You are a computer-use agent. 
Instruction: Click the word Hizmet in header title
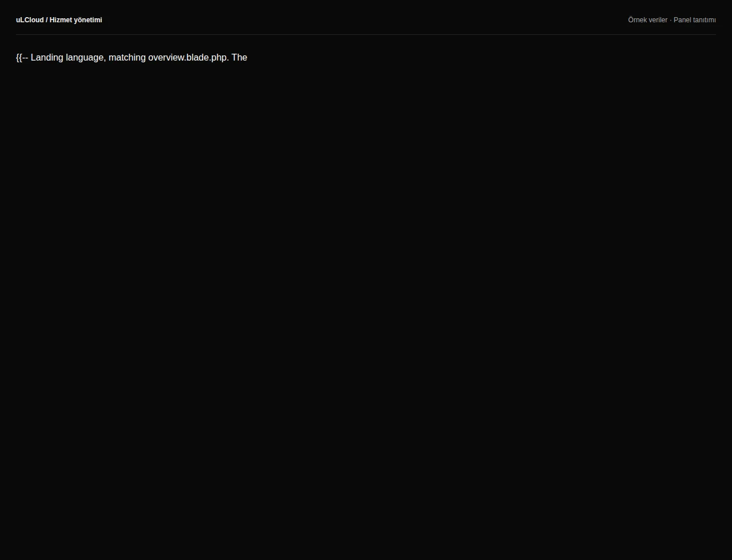(61, 20)
